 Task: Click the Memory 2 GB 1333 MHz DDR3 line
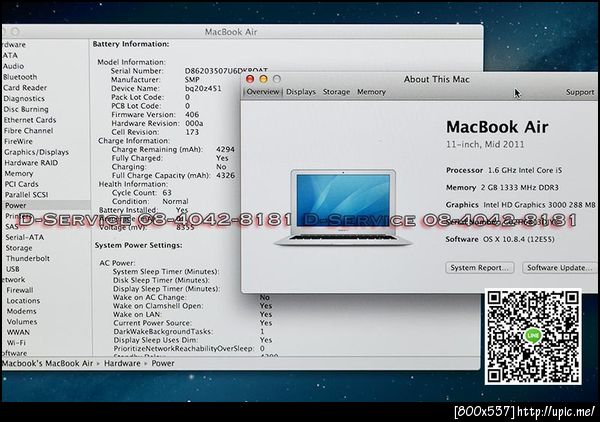click(502, 187)
